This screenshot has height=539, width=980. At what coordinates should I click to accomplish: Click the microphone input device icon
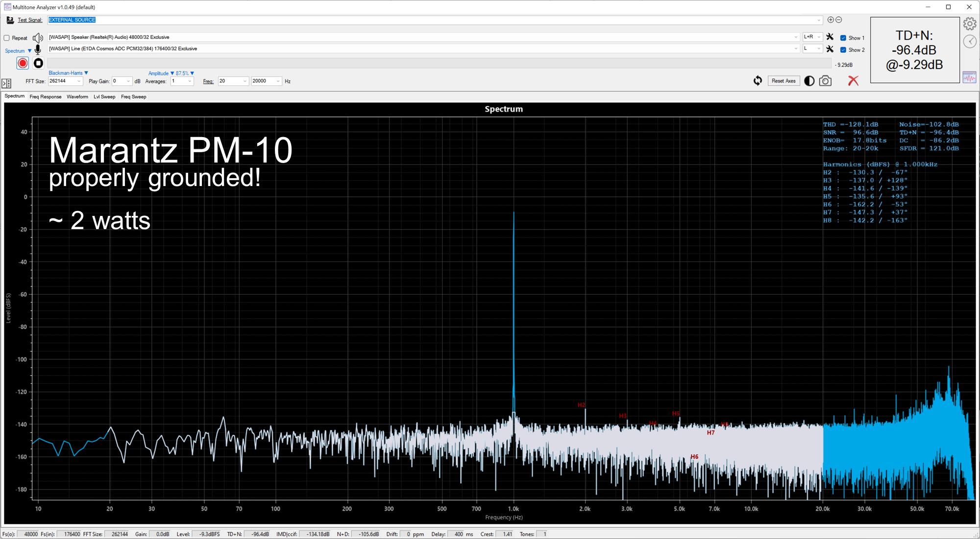38,49
